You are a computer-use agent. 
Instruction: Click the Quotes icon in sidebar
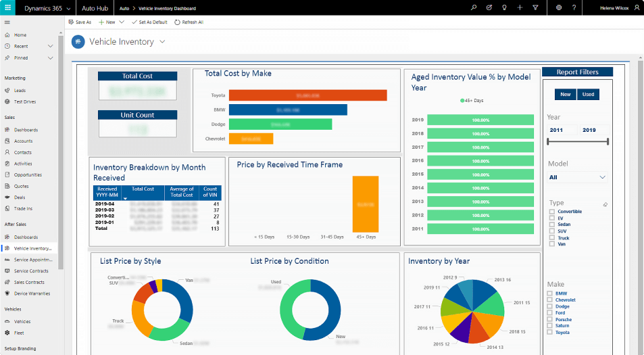click(x=7, y=186)
